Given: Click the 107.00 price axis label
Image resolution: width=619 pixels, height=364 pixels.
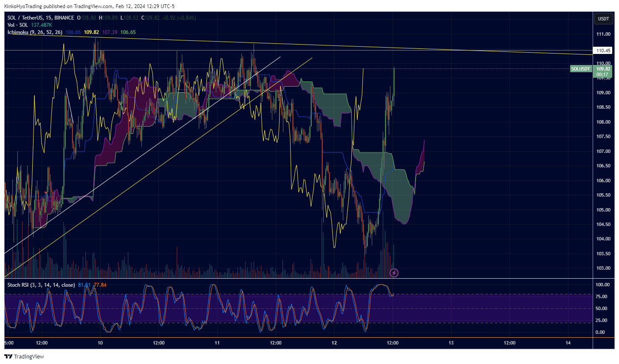Looking at the screenshot, I should 603,151.
